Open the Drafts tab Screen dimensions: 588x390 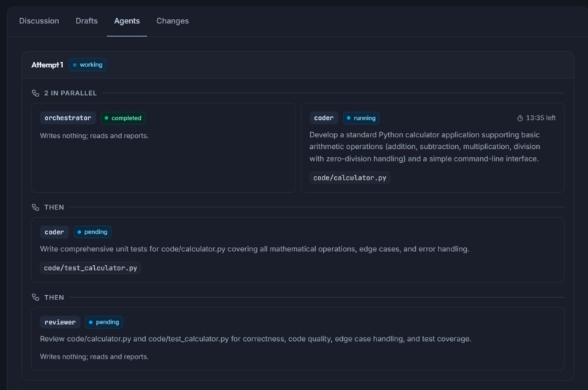pos(87,21)
